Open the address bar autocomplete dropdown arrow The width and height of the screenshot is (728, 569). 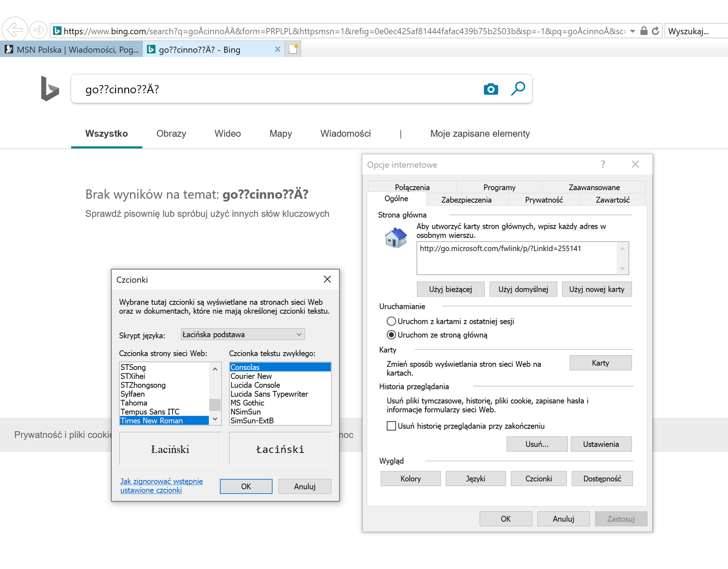[x=633, y=31]
